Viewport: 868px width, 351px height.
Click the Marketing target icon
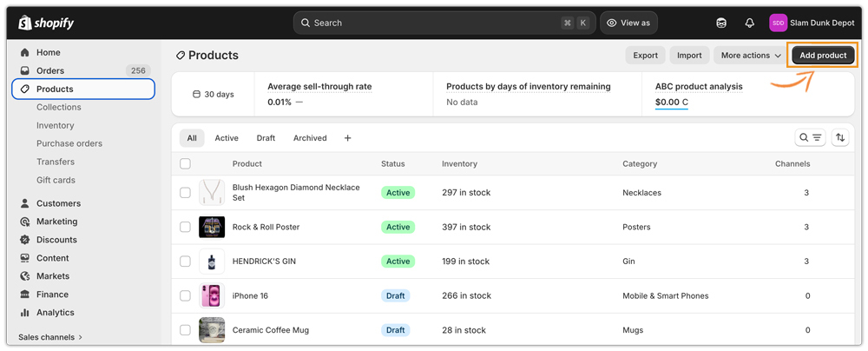(x=24, y=222)
